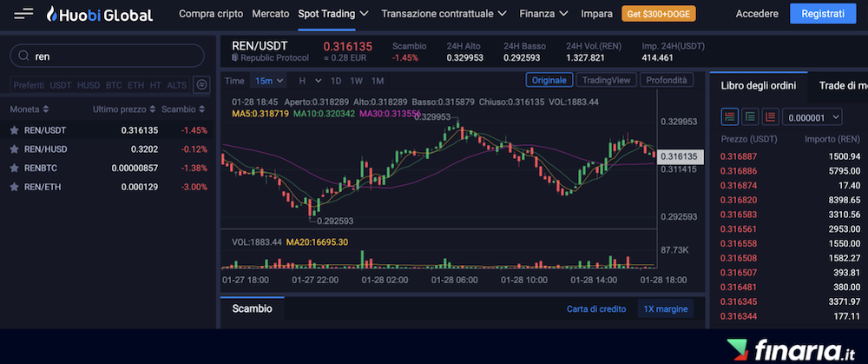Image resolution: width=868 pixels, height=364 pixels.
Task: Show combined buy and sell order book view
Action: [730, 117]
